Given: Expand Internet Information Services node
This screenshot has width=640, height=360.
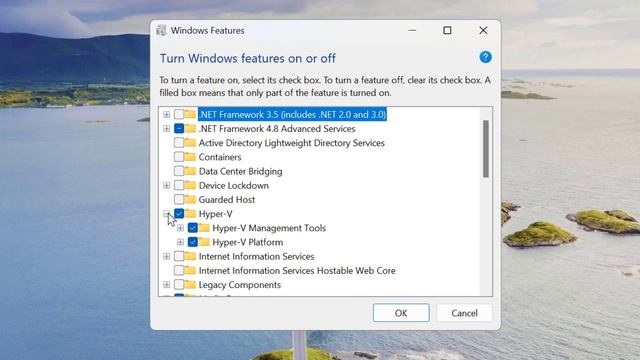Looking at the screenshot, I should (x=167, y=256).
